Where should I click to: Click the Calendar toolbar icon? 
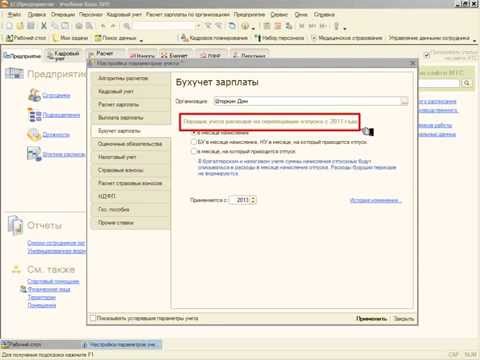278,26
